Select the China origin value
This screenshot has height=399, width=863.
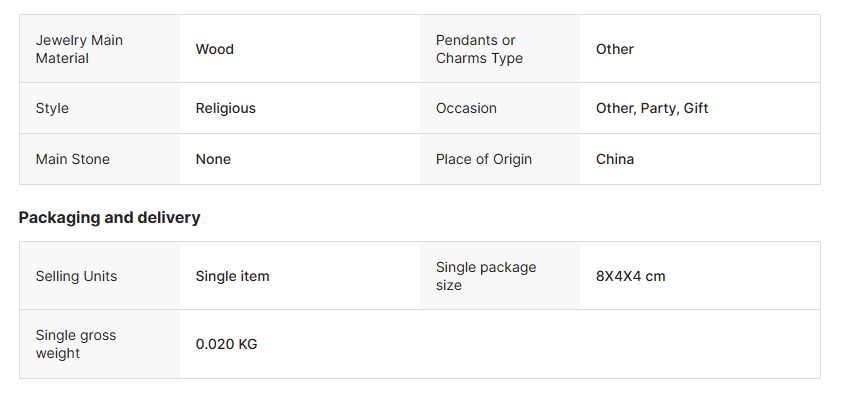point(615,159)
